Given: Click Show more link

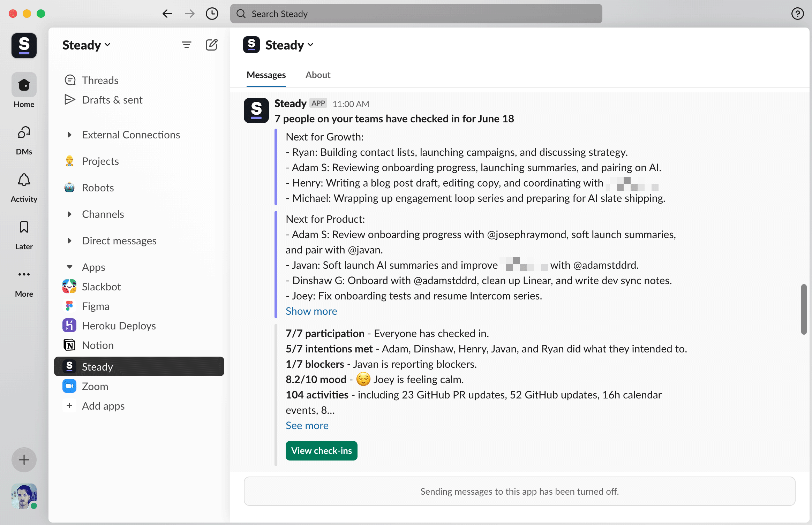Looking at the screenshot, I should click(x=311, y=311).
